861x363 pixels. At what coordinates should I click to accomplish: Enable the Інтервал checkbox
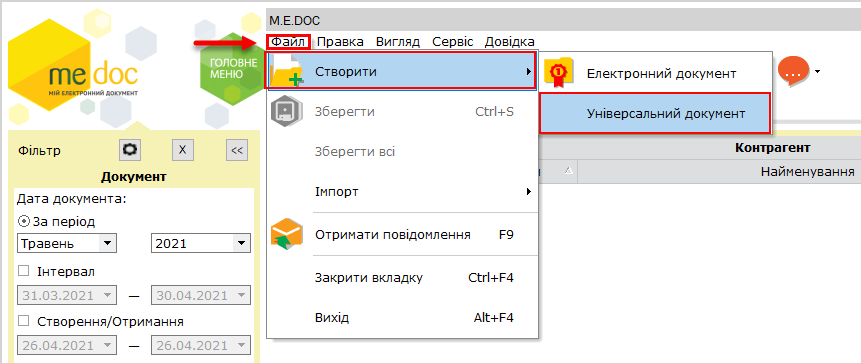[23, 271]
